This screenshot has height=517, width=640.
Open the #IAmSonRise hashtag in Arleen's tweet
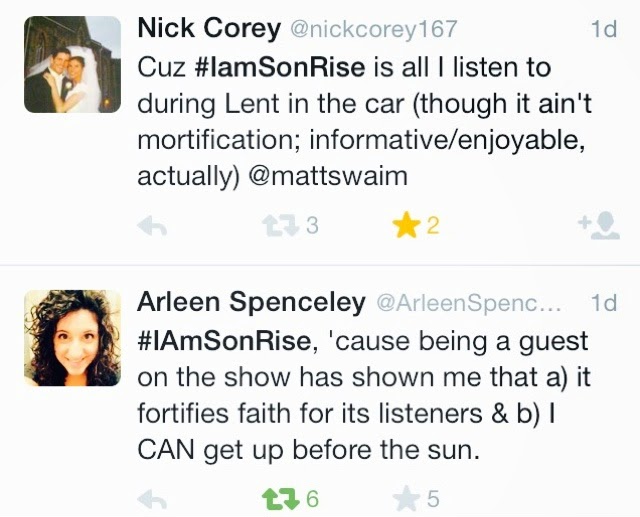tap(224, 341)
